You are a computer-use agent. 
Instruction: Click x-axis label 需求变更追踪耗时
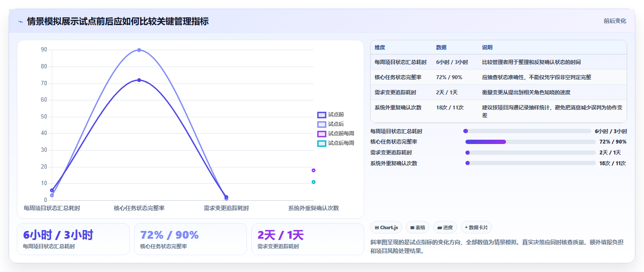[226, 208]
